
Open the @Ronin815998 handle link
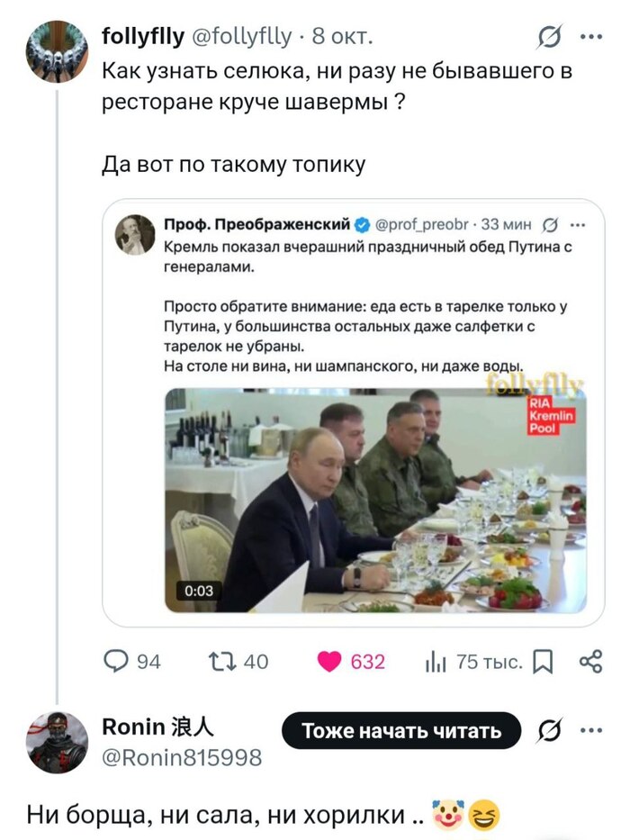point(182,758)
